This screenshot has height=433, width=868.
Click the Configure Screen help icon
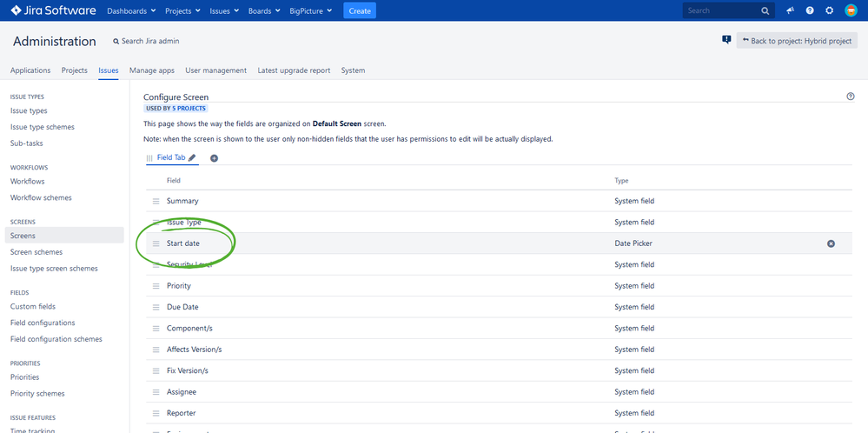point(851,97)
